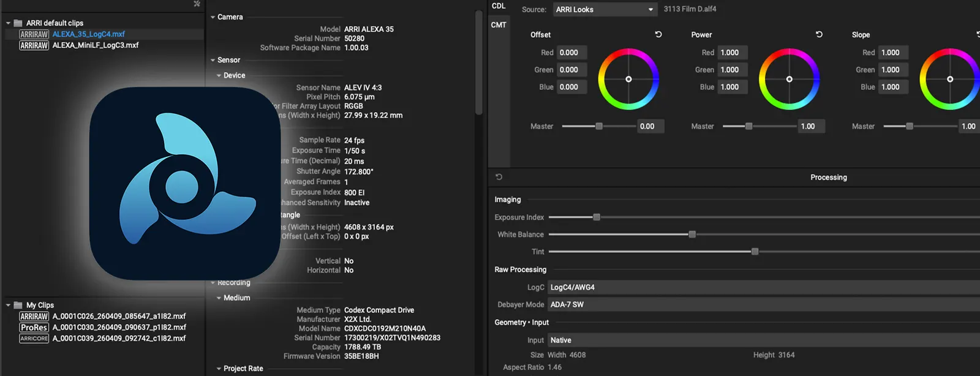Click the Power Red value field

733,53
